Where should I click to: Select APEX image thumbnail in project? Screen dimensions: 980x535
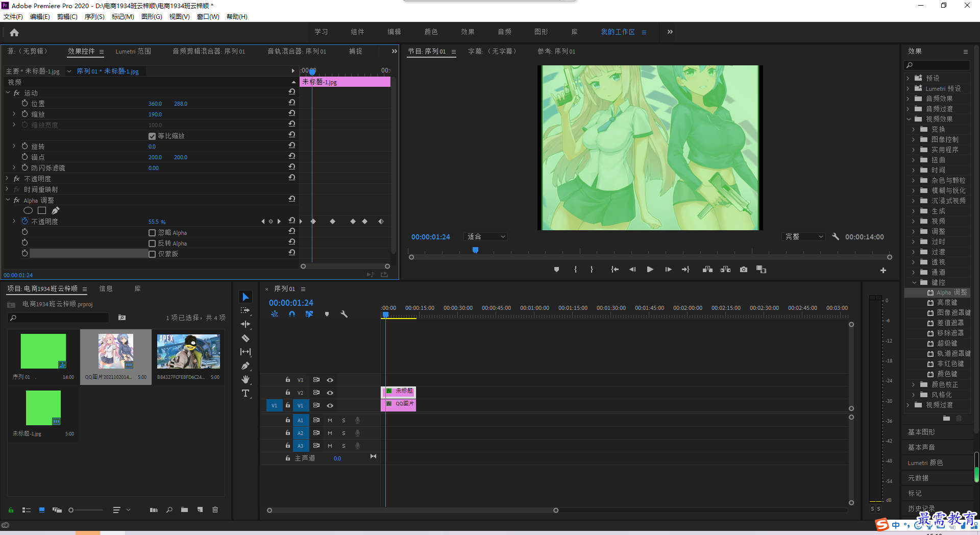[x=188, y=352]
